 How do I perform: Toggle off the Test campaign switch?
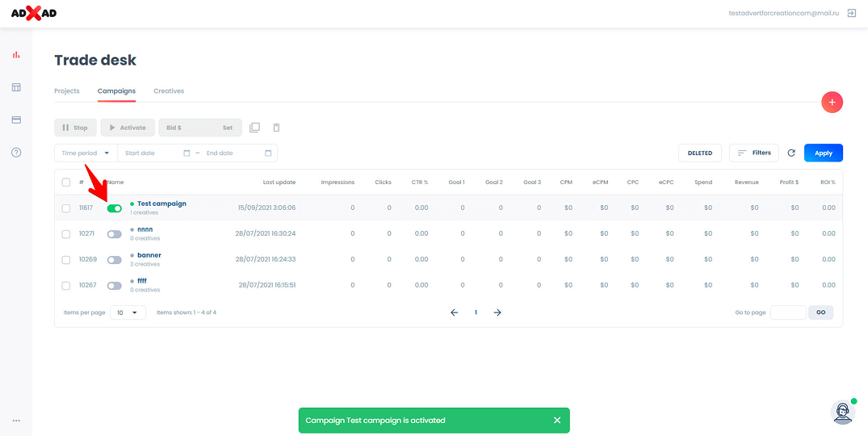click(115, 208)
